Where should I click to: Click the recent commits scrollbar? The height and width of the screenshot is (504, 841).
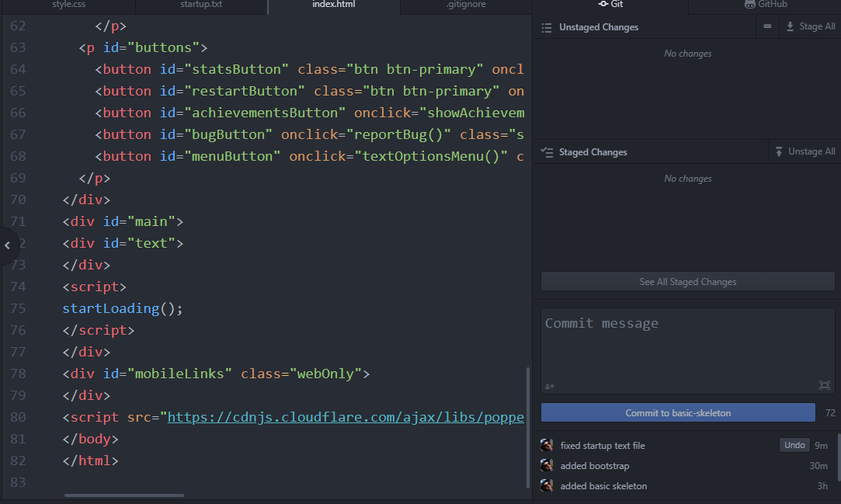839,458
